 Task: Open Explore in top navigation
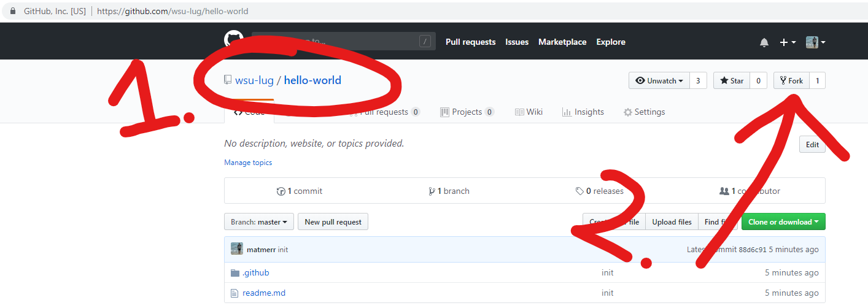(x=611, y=42)
